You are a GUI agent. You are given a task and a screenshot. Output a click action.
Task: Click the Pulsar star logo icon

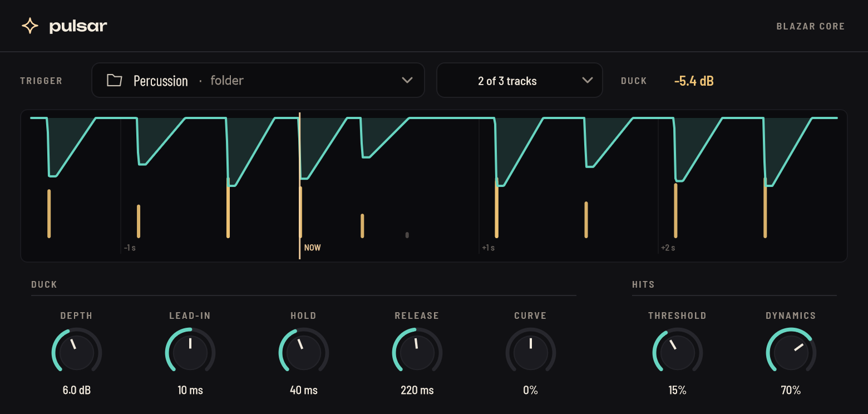(29, 26)
